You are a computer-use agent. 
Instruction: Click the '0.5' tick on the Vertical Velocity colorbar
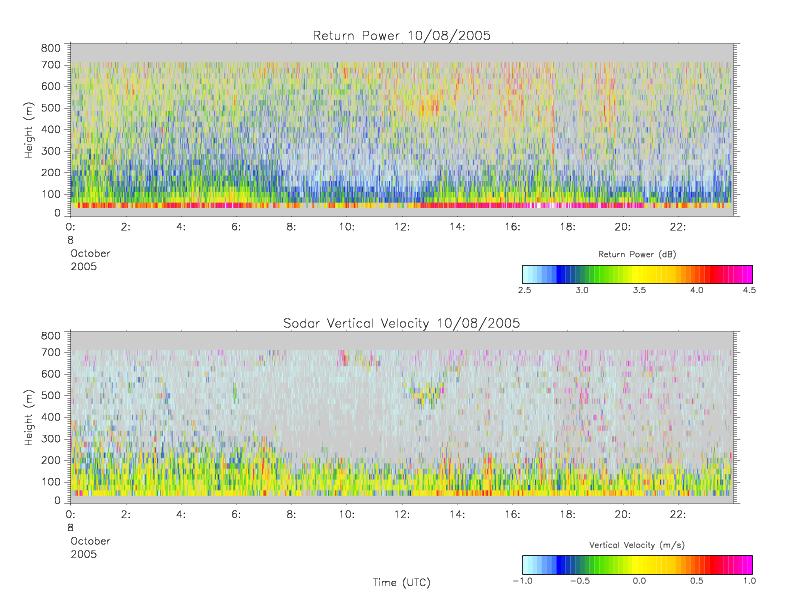point(697,581)
